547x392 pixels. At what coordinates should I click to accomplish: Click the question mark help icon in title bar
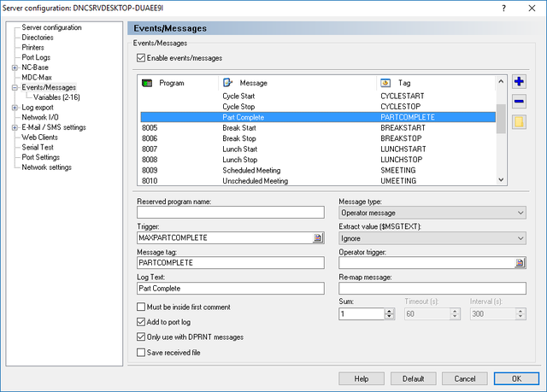pos(503,8)
